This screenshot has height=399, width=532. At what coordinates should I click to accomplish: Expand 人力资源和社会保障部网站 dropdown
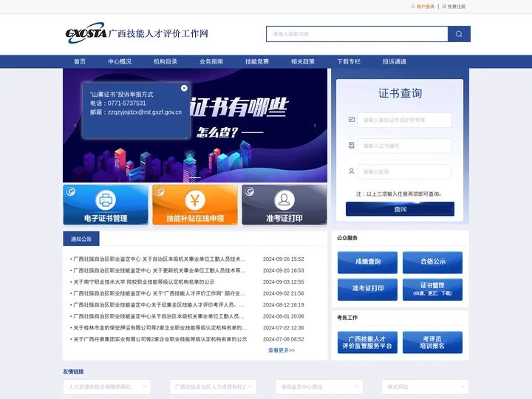click(106, 386)
